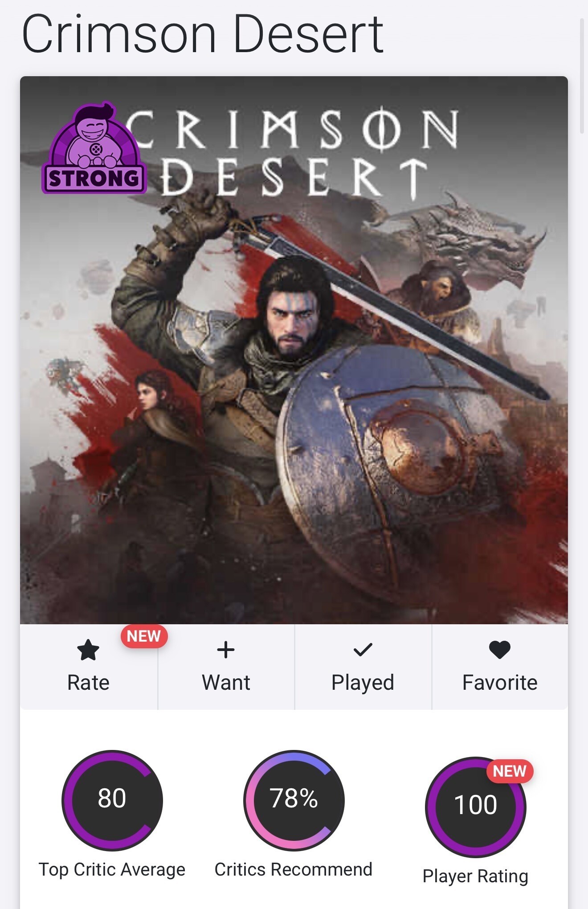Click the page scrollbar on right edge
This screenshot has height=909, width=588.
[x=582, y=76]
